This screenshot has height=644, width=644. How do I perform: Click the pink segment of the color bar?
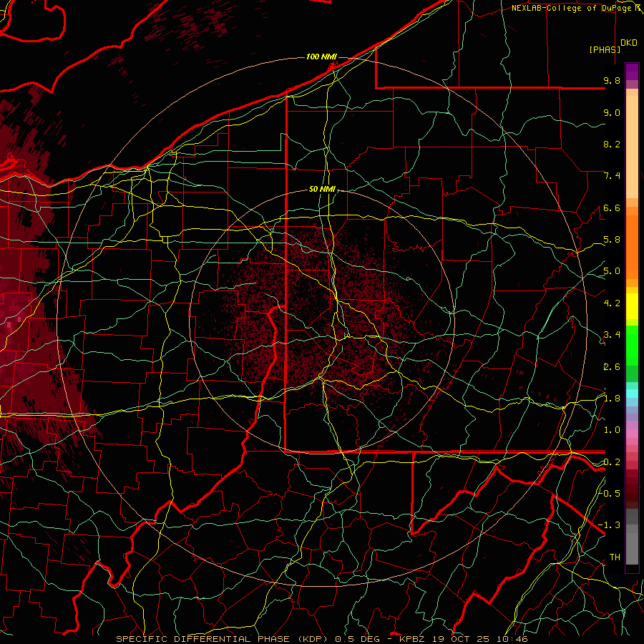pos(632,434)
